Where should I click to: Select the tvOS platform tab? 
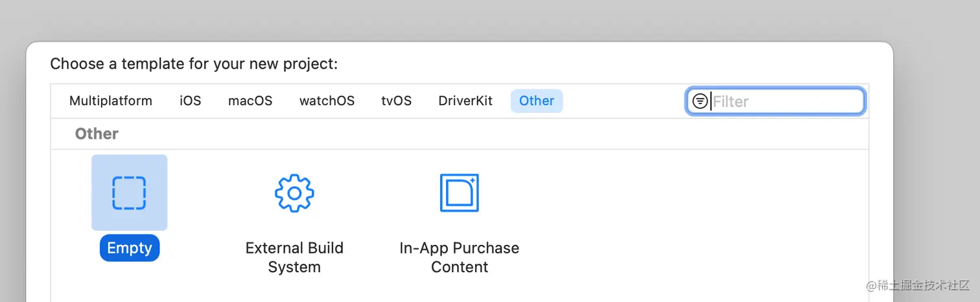point(396,101)
